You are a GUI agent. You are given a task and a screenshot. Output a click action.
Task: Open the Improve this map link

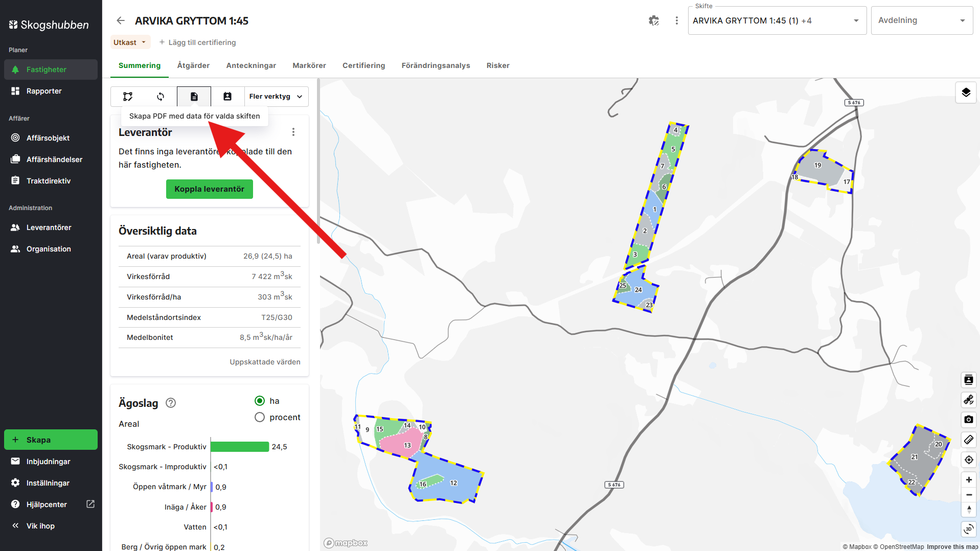(x=952, y=547)
